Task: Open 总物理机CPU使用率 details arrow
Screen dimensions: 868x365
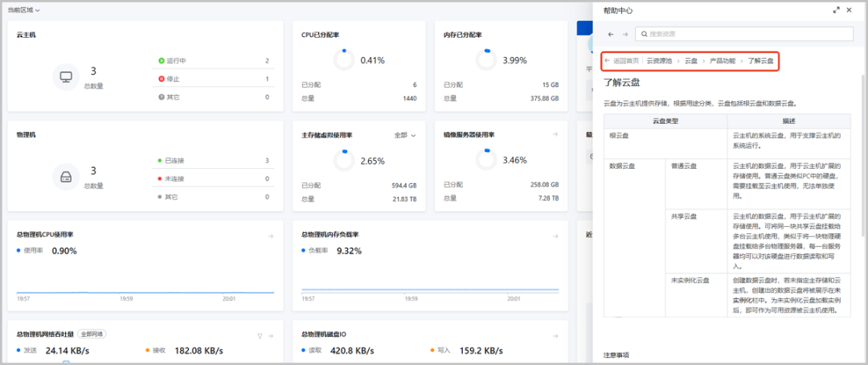Action: [271, 236]
